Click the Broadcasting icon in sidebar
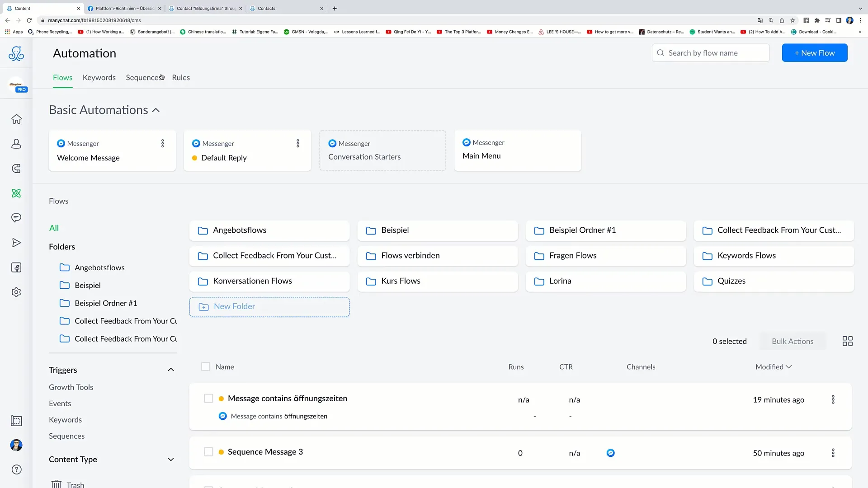The height and width of the screenshot is (488, 868). pos(16,243)
